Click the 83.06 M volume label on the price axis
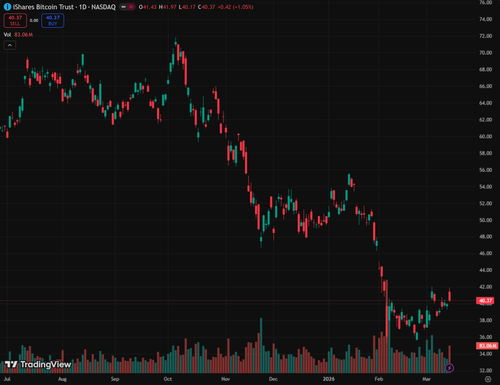500x385 pixels. pos(487,346)
